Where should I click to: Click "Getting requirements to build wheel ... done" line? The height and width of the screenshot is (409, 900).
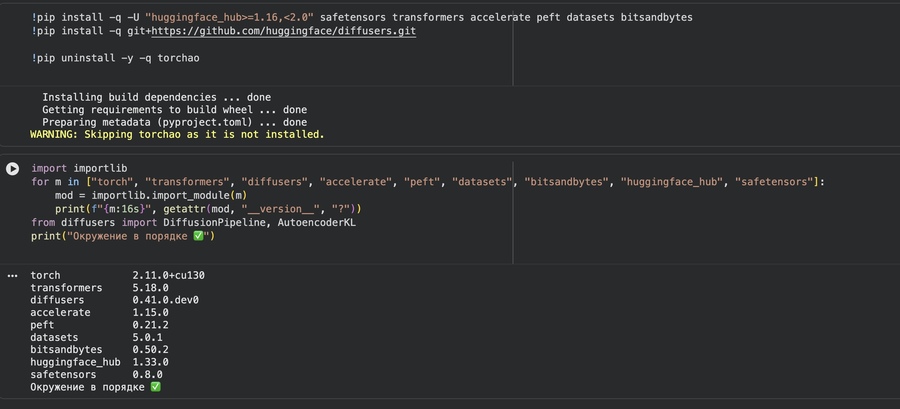tap(174, 110)
